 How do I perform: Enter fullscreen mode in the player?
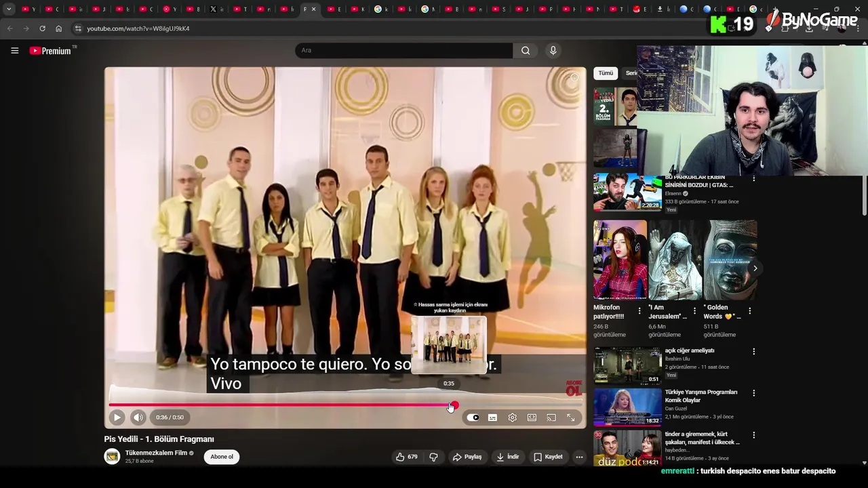click(571, 418)
